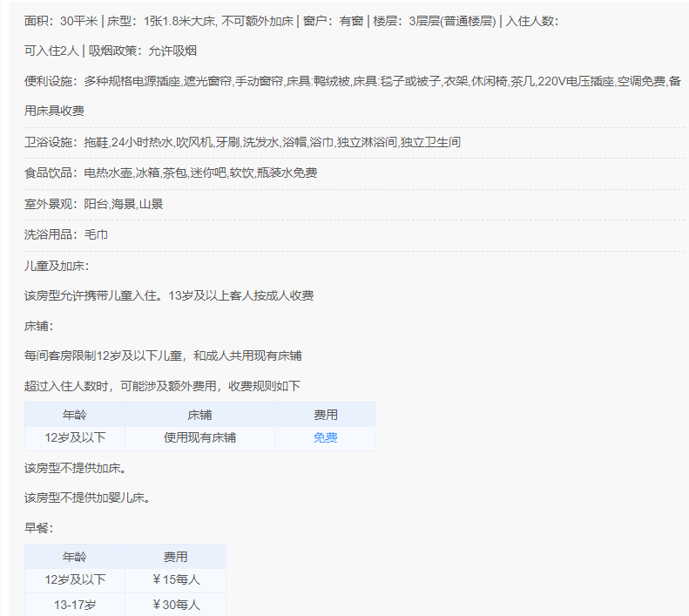689x616 pixels.
Task: Click the 该房型不提供加婴儿床 notice
Action: pyautogui.click(x=87, y=498)
